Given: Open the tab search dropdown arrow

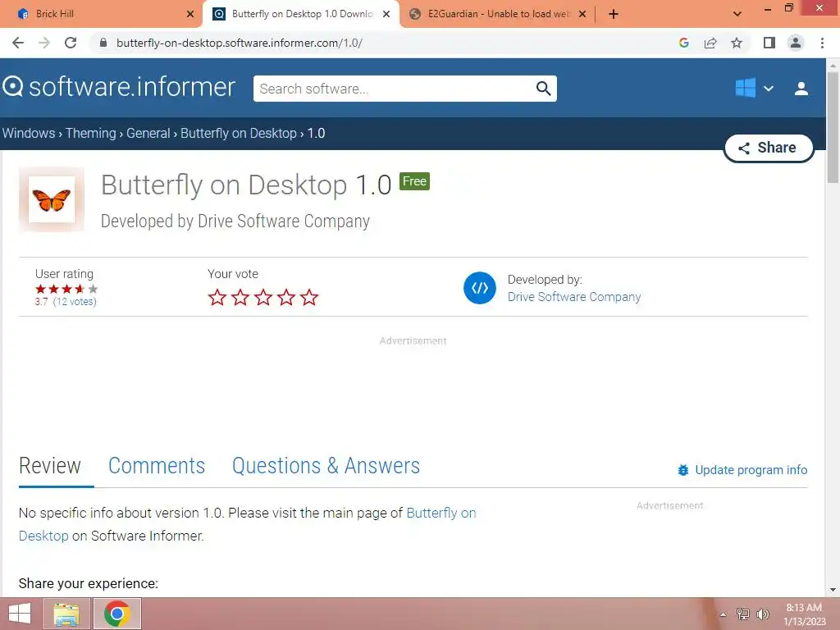Looking at the screenshot, I should [x=737, y=14].
